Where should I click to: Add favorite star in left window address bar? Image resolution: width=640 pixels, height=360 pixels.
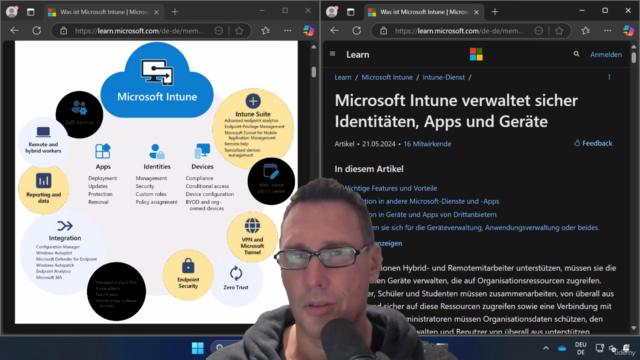coord(239,31)
